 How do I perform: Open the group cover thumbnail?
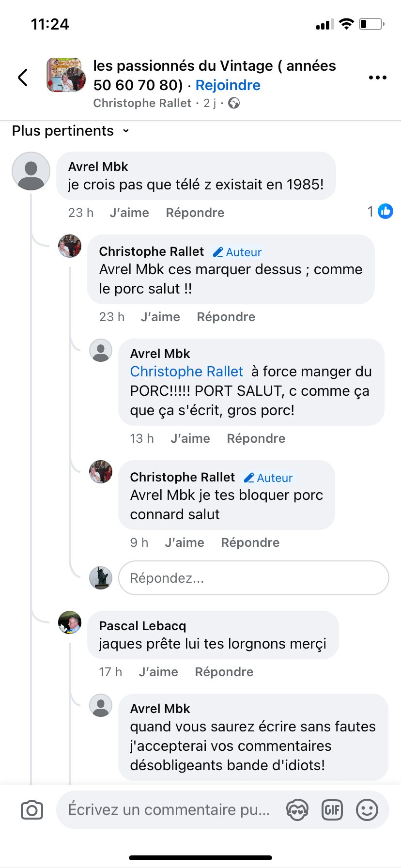click(66, 75)
